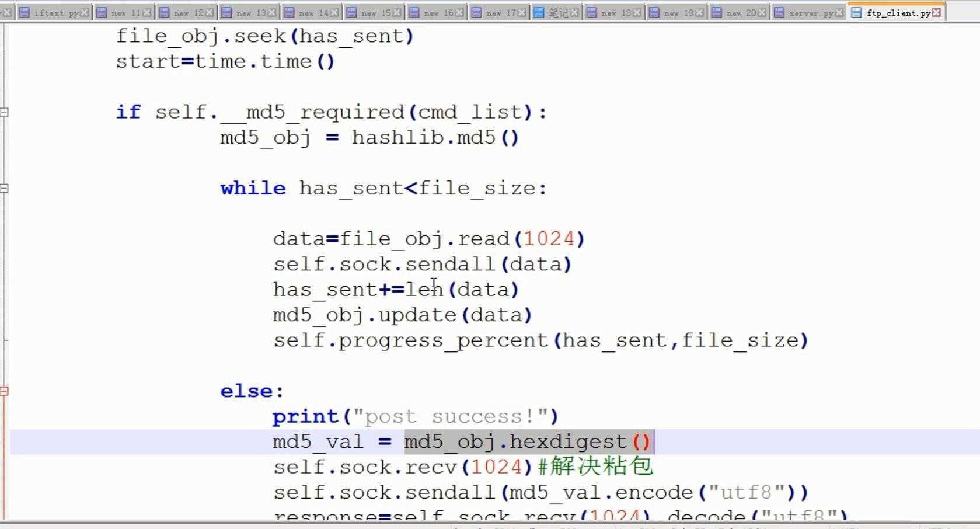Image resolution: width=980 pixels, height=529 pixels.
Task: Close the iftest.py tab
Action: [84, 13]
